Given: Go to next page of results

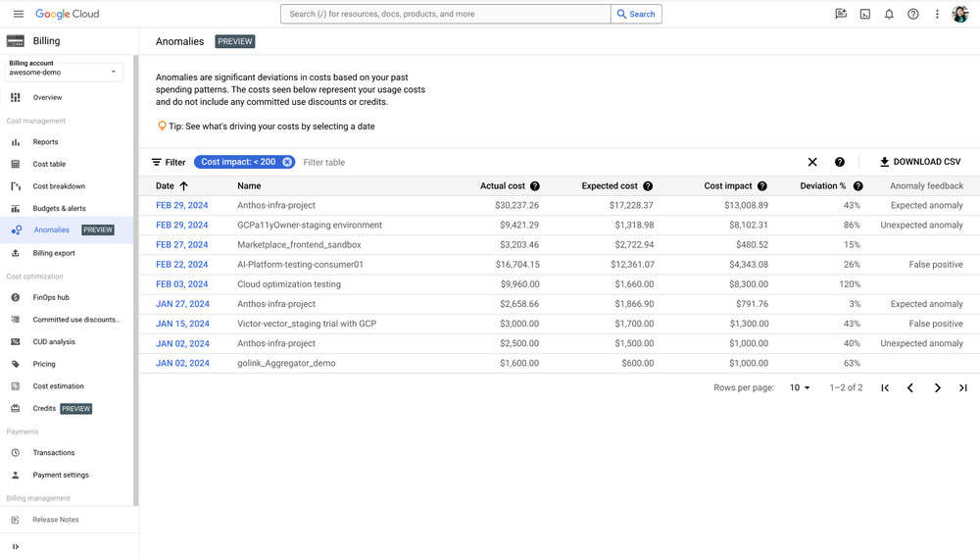Looking at the screenshot, I should point(937,388).
